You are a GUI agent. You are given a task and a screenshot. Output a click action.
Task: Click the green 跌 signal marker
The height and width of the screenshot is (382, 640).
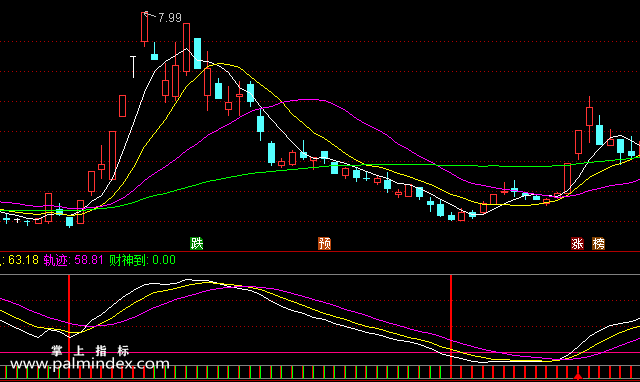[197, 244]
